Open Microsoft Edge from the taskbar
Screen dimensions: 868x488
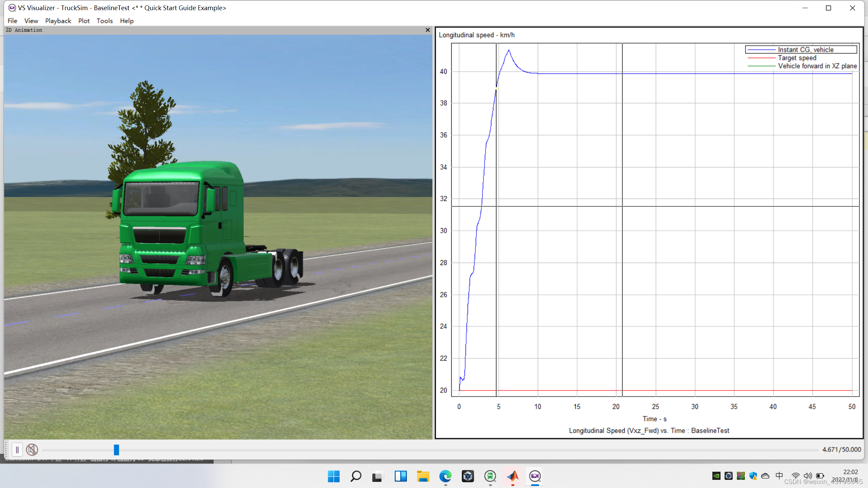[446, 476]
